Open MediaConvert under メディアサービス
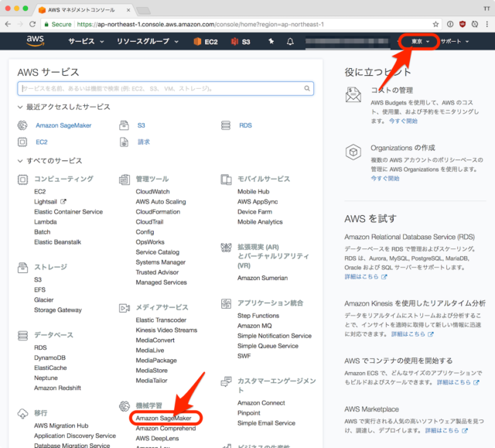This screenshot has width=495, height=448. click(x=155, y=340)
